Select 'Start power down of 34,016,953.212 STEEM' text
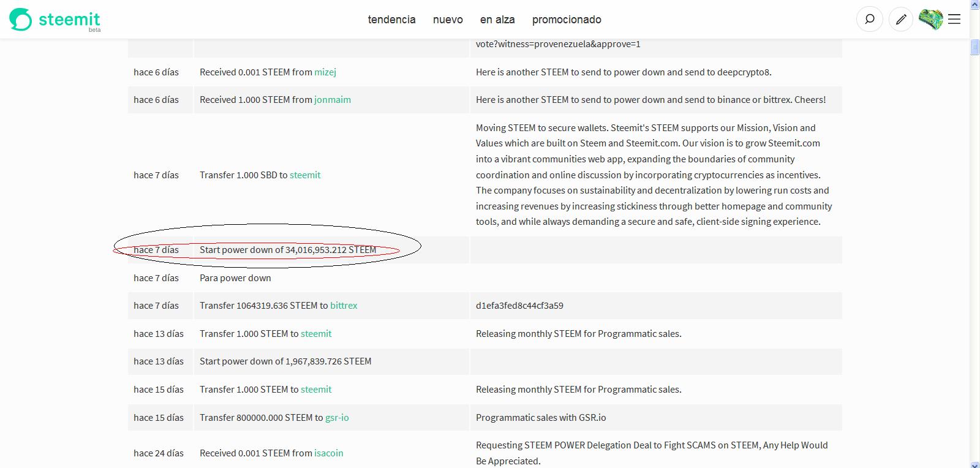Viewport: 980px width, 468px height. click(288, 250)
